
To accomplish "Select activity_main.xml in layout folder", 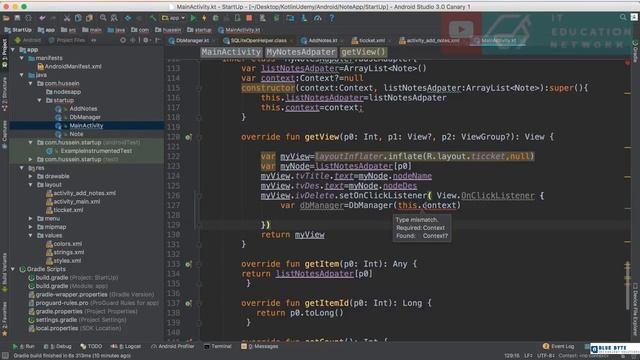I will click(x=73, y=202).
